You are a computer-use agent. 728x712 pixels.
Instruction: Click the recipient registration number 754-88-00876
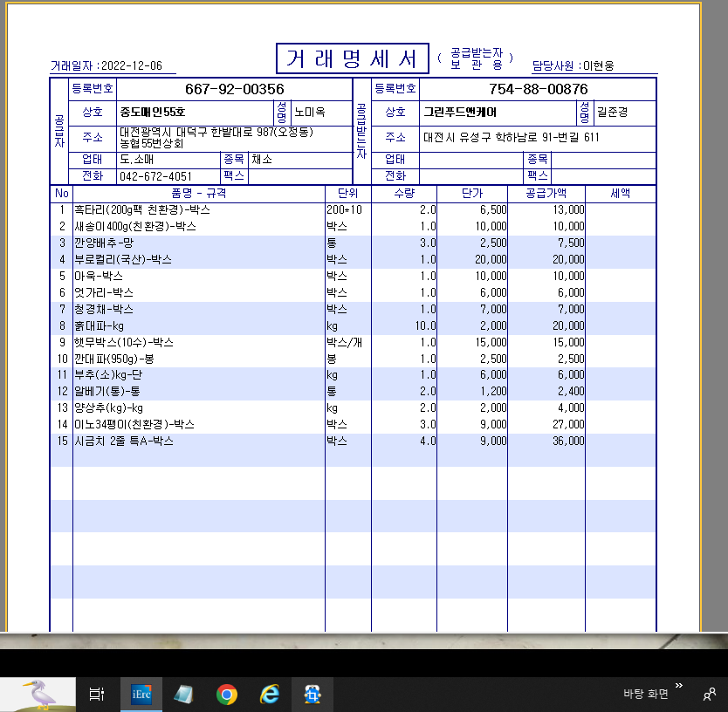point(537,89)
